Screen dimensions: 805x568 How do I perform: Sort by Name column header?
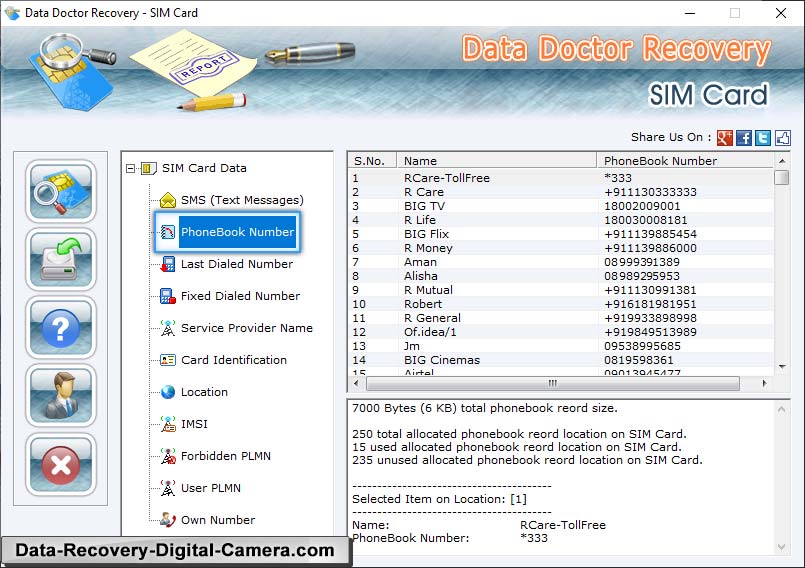496,161
